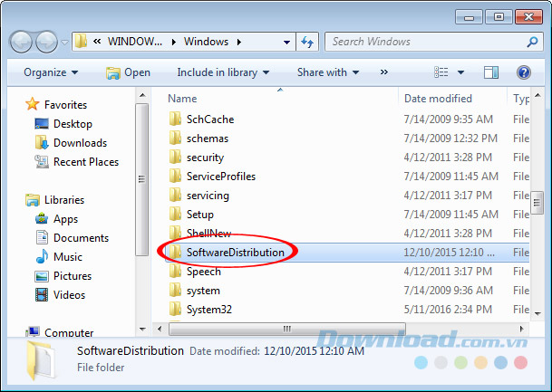This screenshot has height=392, width=552.
Task: Open the recent pages dropdown arrow
Action: [x=64, y=43]
